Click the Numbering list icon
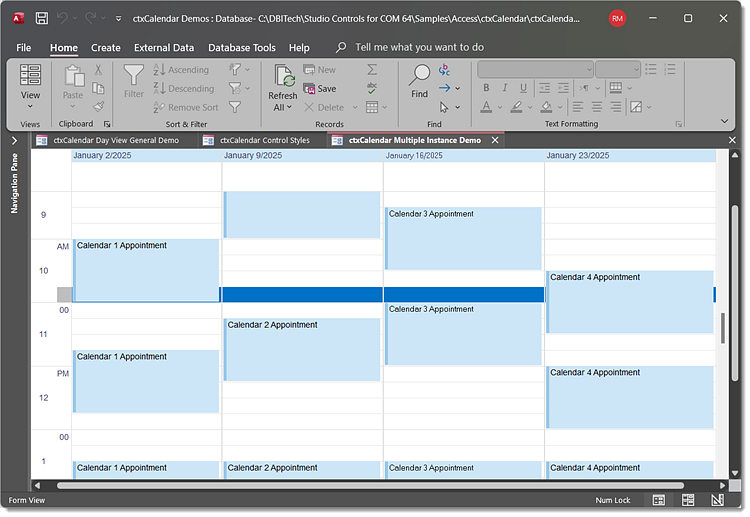This screenshot has height=517, width=750. 670,69
